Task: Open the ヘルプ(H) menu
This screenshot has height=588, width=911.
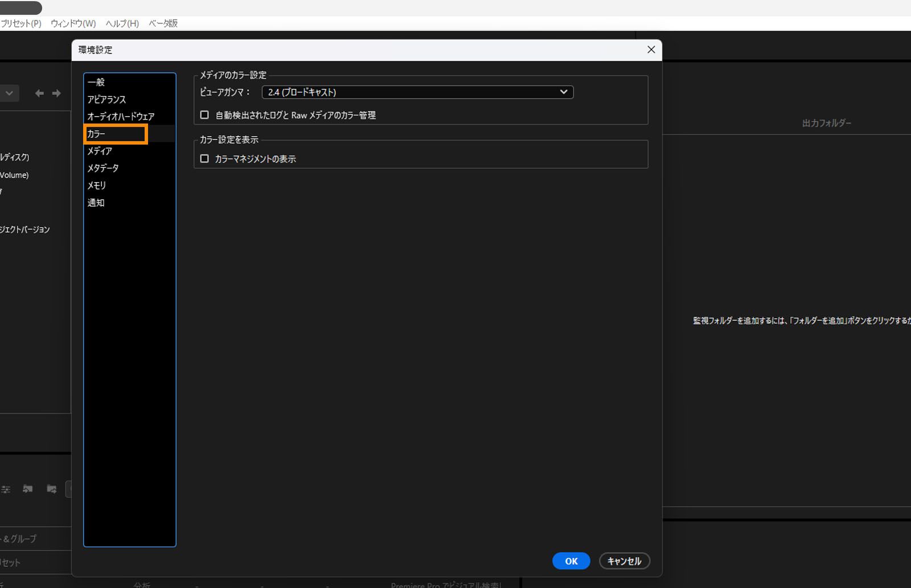Action: [x=122, y=23]
